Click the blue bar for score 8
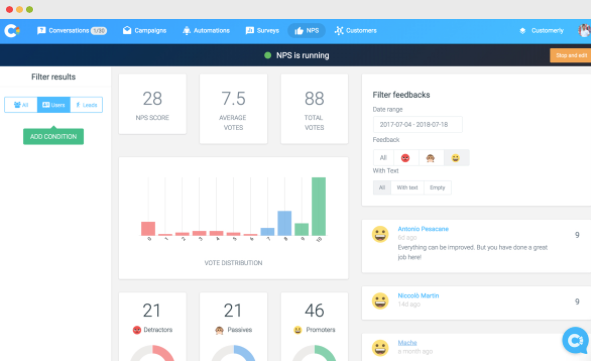Screen dimensions: 591x361 pos(285,223)
